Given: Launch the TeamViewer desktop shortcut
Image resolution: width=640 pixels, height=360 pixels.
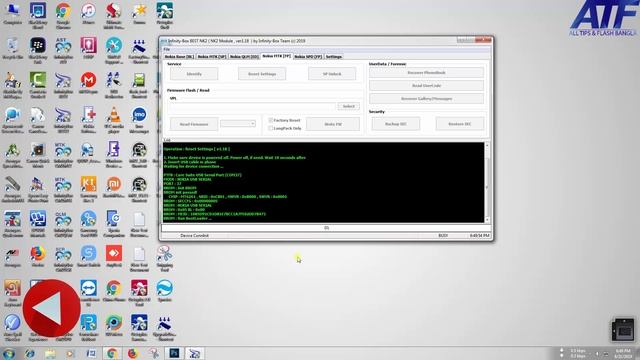Looking at the screenshot, I should pos(88,292).
